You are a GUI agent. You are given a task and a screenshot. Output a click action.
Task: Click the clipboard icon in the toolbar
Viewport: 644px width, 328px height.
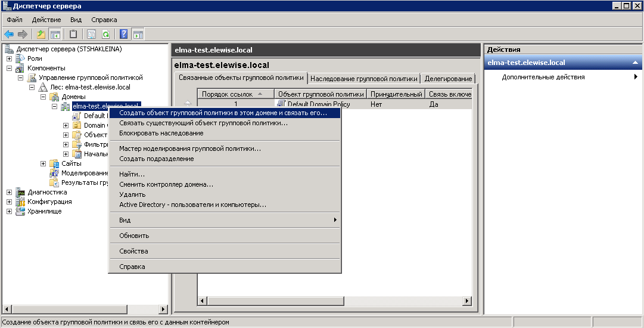click(73, 34)
